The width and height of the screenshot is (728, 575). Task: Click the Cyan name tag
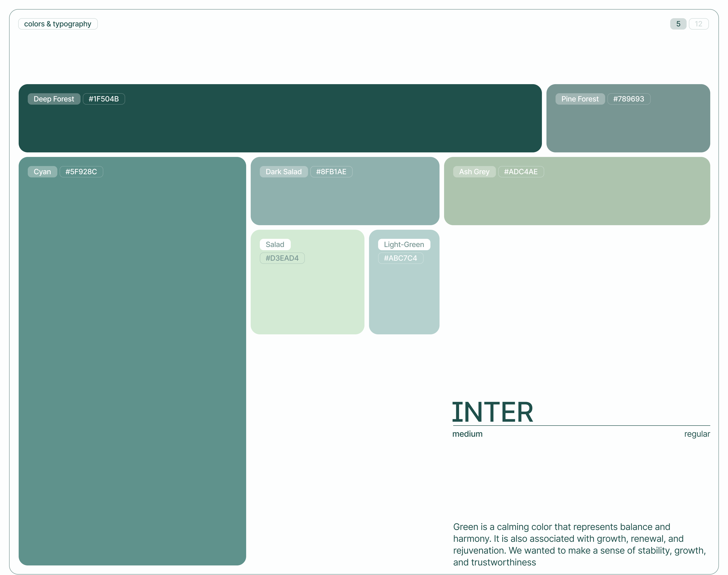pos(42,172)
